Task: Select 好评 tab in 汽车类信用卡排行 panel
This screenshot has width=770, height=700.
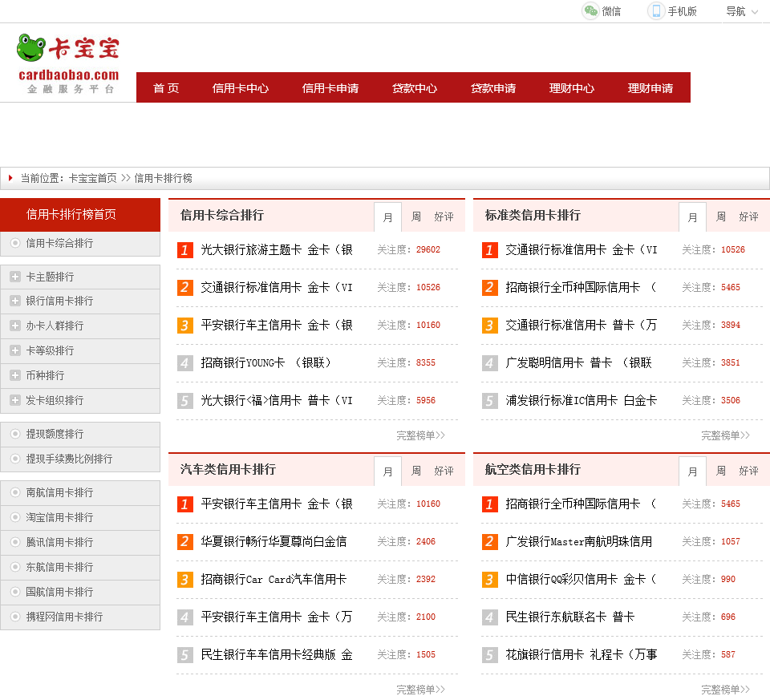Action: tap(444, 471)
